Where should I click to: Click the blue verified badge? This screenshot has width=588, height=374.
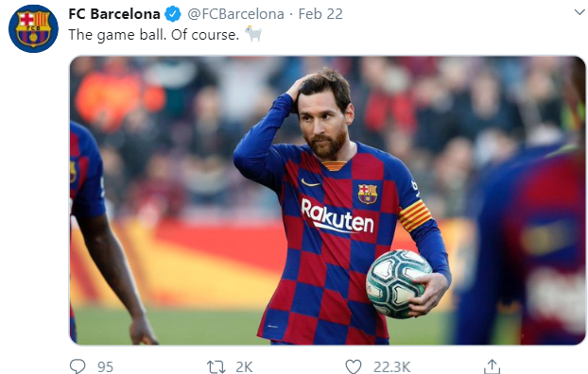[173, 14]
